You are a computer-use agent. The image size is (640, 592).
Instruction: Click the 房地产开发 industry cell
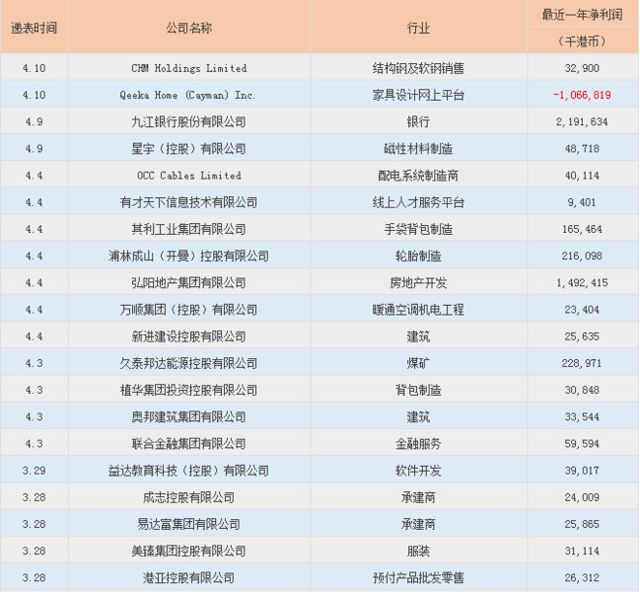[x=418, y=283]
